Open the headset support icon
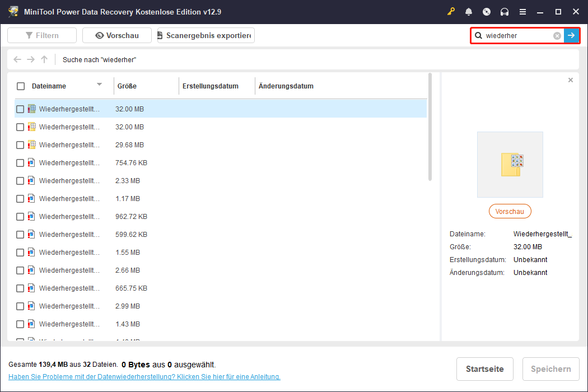 (505, 12)
